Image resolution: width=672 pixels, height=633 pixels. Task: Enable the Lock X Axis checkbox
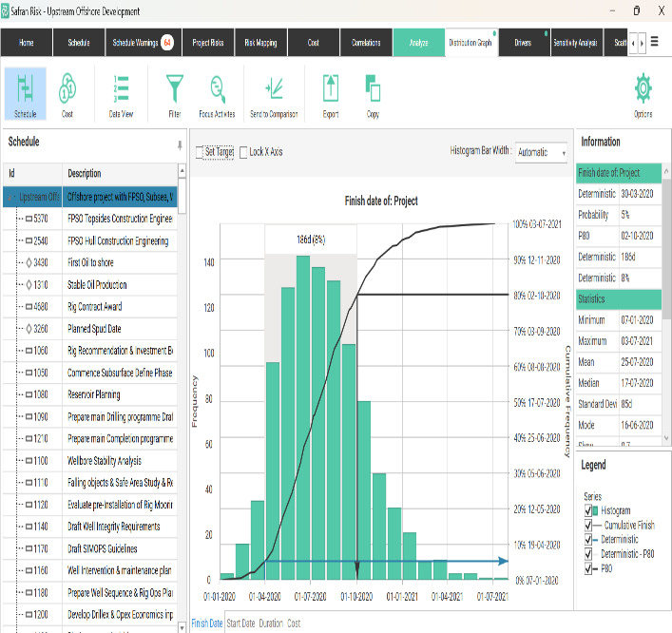coord(243,152)
